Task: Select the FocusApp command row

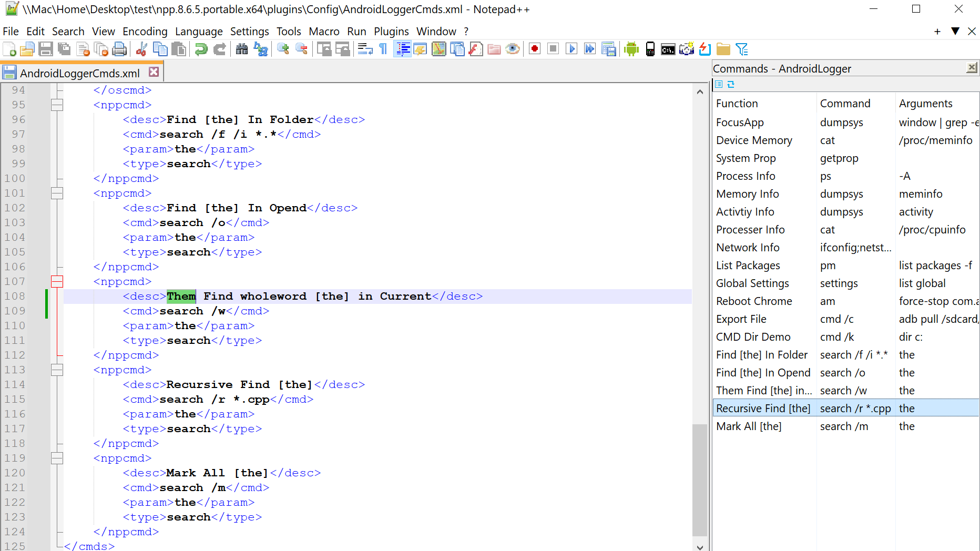Action: point(846,123)
